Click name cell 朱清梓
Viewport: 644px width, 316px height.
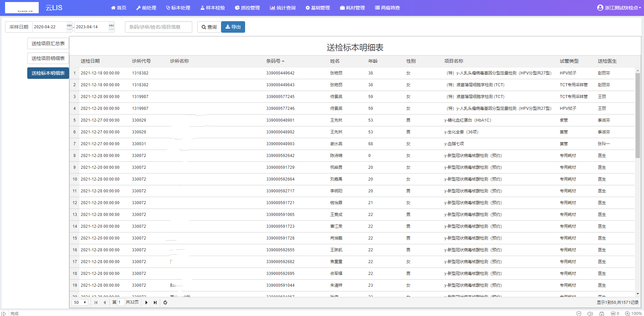(336, 285)
